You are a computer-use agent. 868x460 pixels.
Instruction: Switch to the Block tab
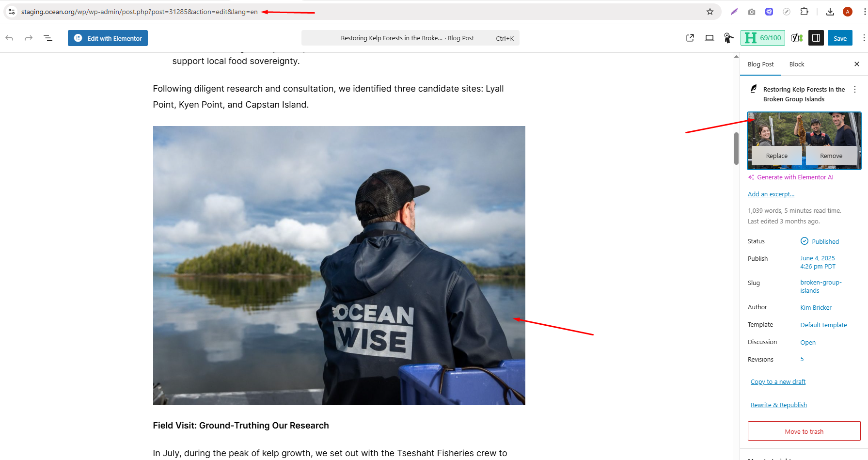(797, 64)
